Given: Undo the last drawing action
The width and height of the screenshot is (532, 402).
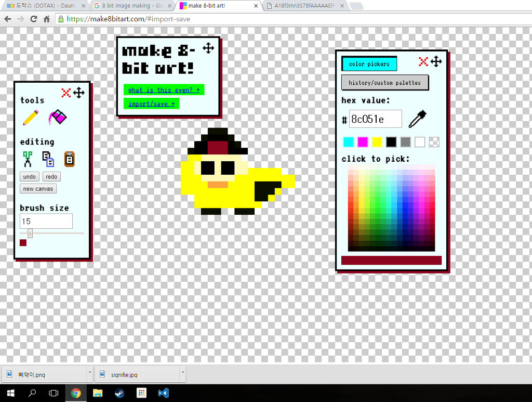Looking at the screenshot, I should point(30,176).
